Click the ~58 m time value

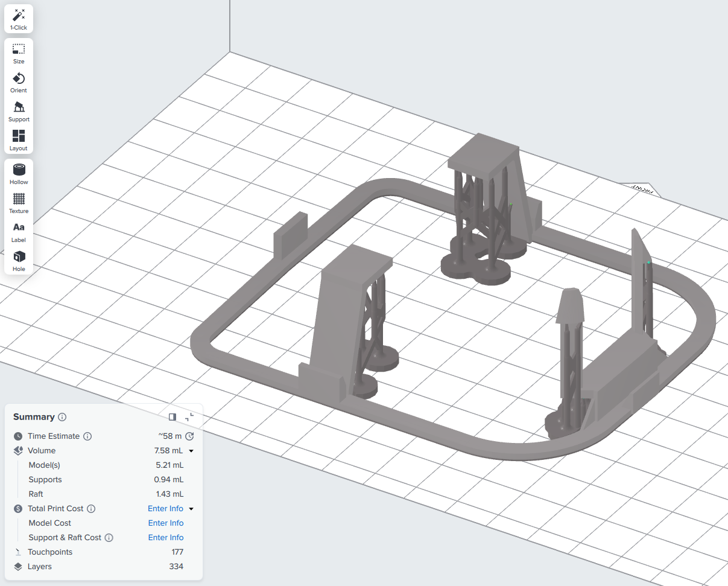170,436
